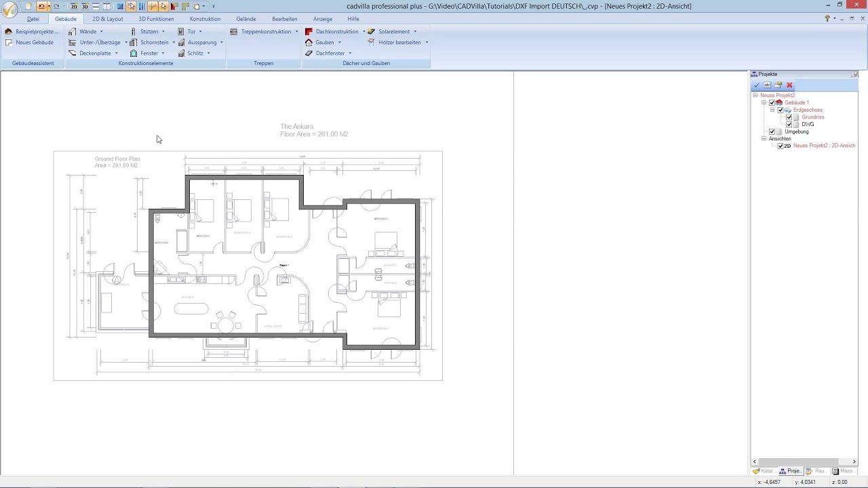868x488 pixels.
Task: Click the Schornstein chimney icon
Action: pos(134,42)
